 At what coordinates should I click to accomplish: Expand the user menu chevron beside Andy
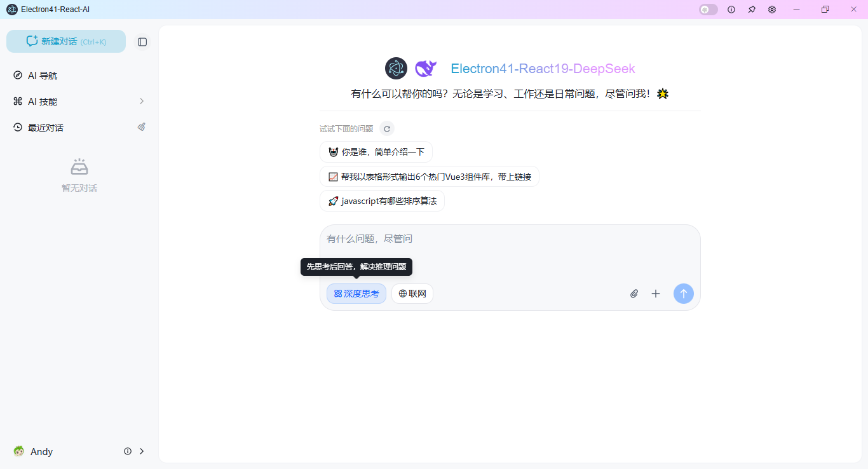tap(142, 451)
